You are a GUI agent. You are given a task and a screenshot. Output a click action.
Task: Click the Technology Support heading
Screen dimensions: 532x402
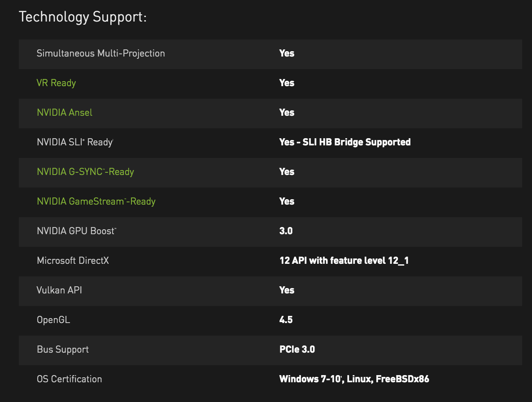coord(83,17)
